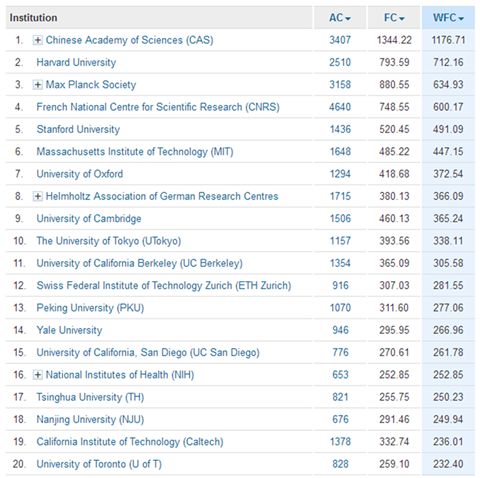Open University of Cambridge link
The image size is (480, 478).
pyautogui.click(x=89, y=219)
